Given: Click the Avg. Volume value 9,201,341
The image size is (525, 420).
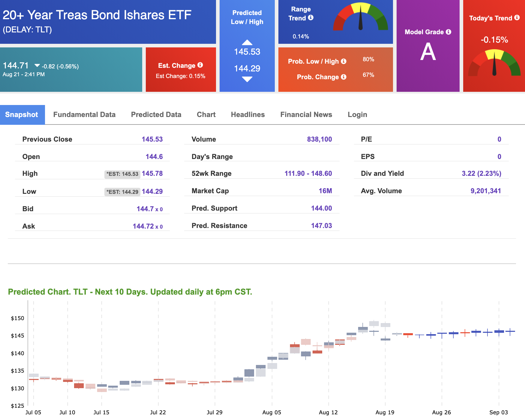Looking at the screenshot, I should (486, 191).
